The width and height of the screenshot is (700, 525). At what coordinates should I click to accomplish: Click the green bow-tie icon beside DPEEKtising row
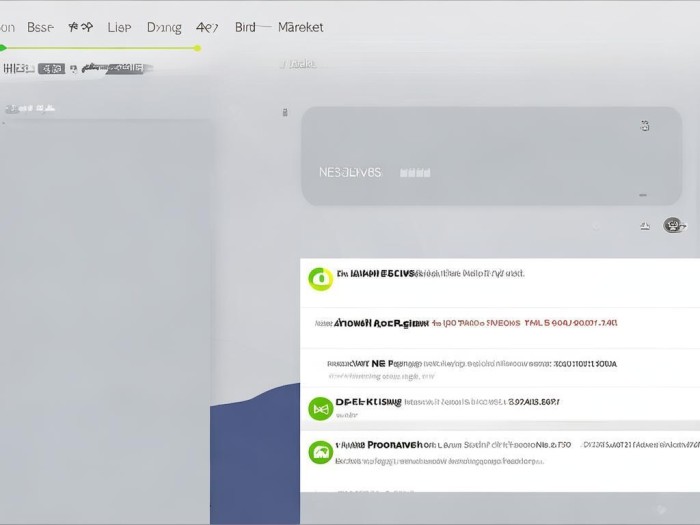coord(320,408)
